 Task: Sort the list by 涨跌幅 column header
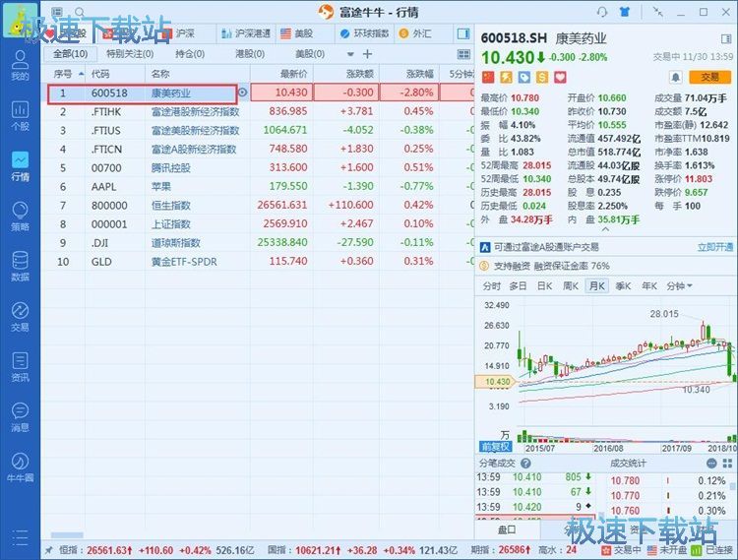409,74
